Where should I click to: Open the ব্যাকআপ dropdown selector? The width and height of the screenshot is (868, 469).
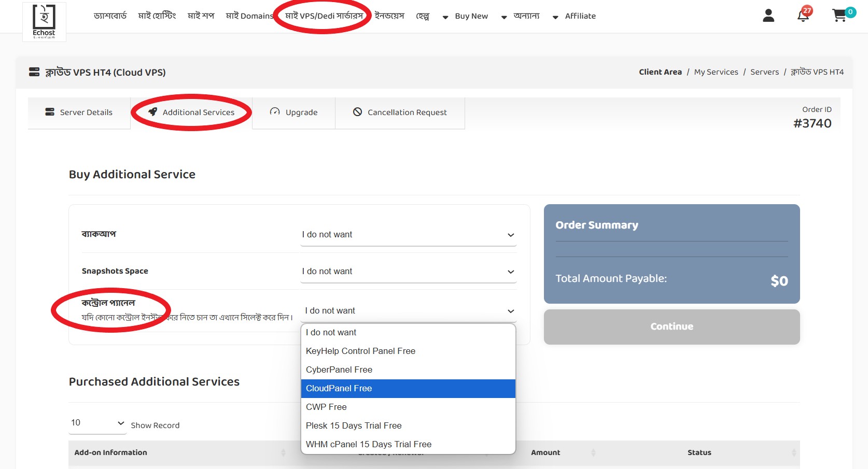click(409, 235)
